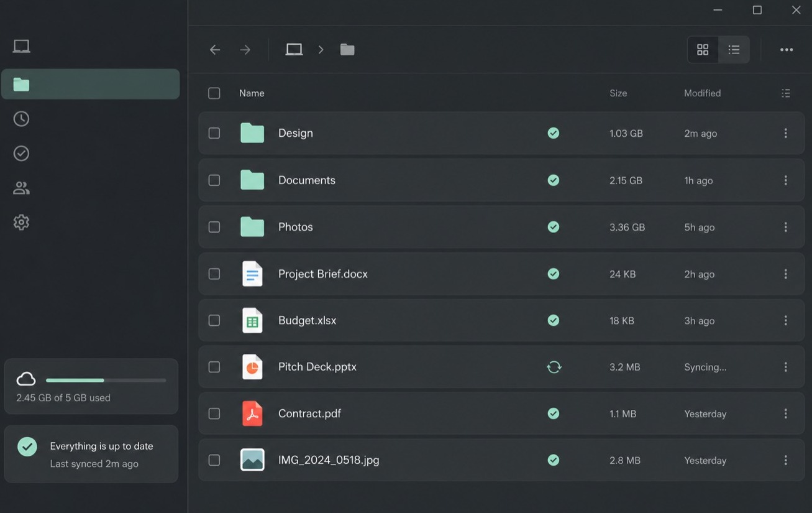This screenshot has height=513, width=812.
Task: Sort by the Name column header
Action: coord(252,93)
